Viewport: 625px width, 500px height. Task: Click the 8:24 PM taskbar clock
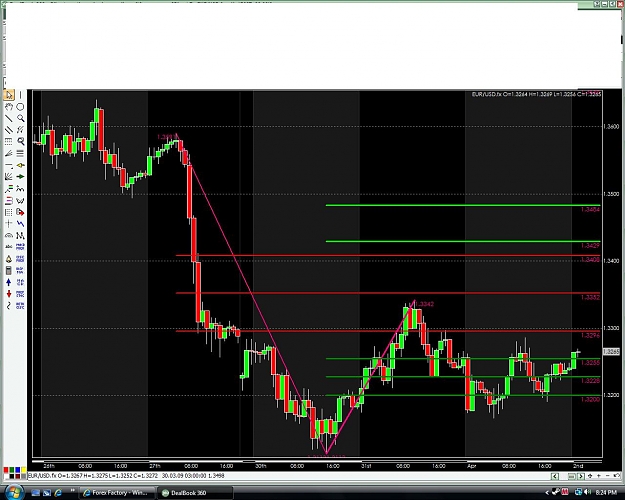pyautogui.click(x=606, y=493)
